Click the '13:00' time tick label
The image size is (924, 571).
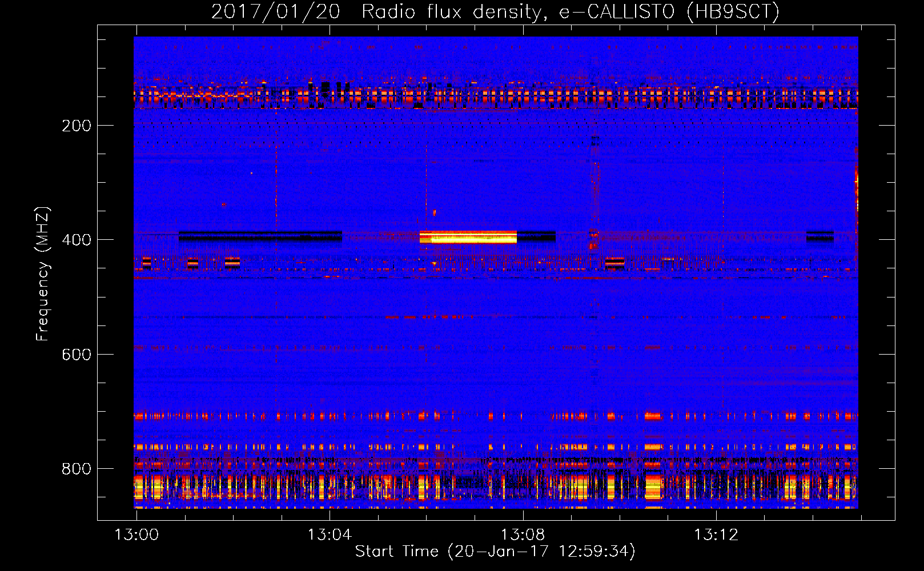(136, 535)
